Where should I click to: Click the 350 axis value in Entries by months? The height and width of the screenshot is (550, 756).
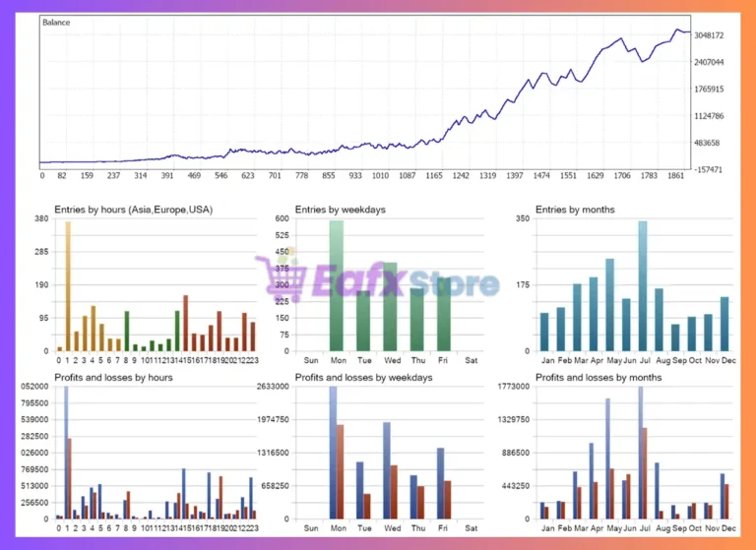(523, 218)
